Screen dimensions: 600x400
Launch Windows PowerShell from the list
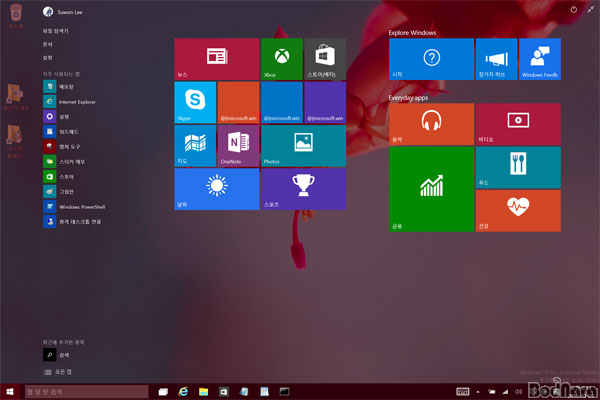(74, 207)
